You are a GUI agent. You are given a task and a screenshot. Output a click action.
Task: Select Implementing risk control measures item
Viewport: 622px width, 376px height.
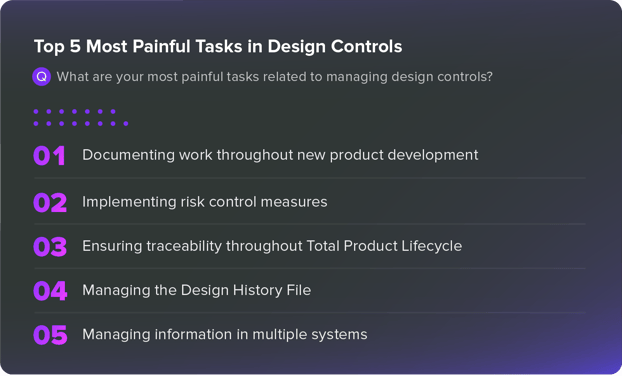[x=205, y=202]
